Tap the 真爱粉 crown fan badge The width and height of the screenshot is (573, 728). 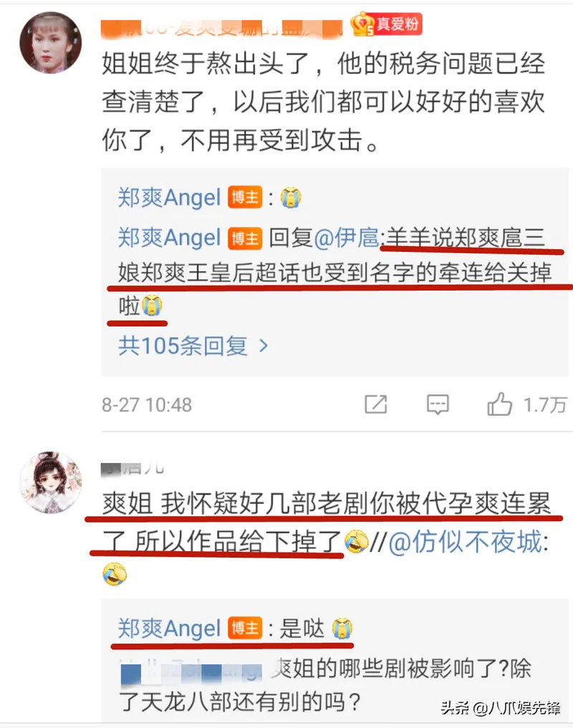pos(386,24)
